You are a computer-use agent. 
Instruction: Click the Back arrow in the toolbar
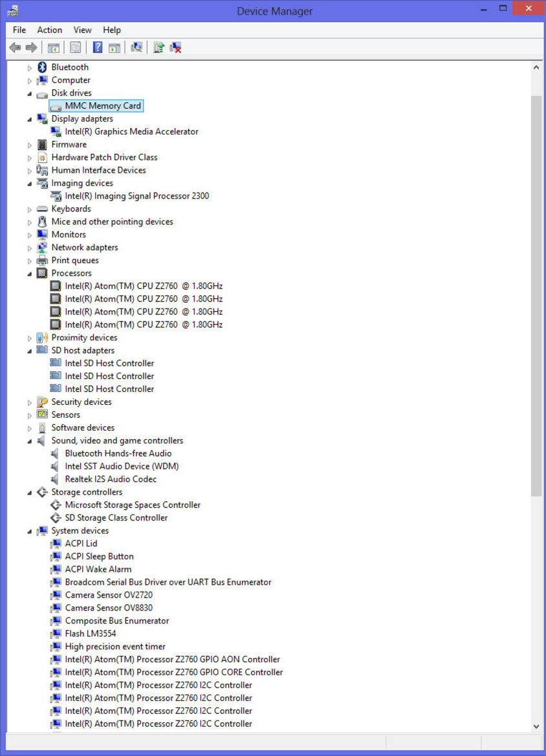pyautogui.click(x=15, y=47)
